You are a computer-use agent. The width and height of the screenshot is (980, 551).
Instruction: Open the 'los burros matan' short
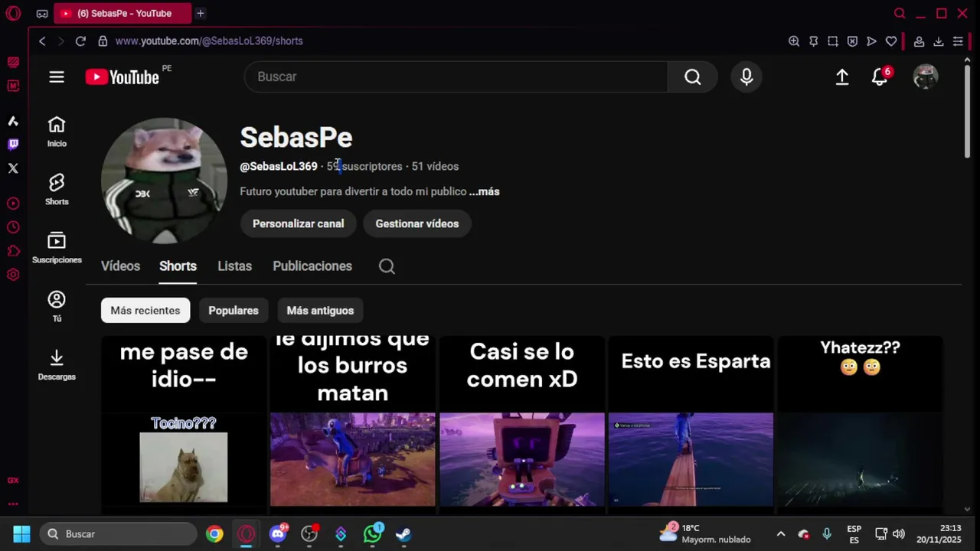[353, 425]
